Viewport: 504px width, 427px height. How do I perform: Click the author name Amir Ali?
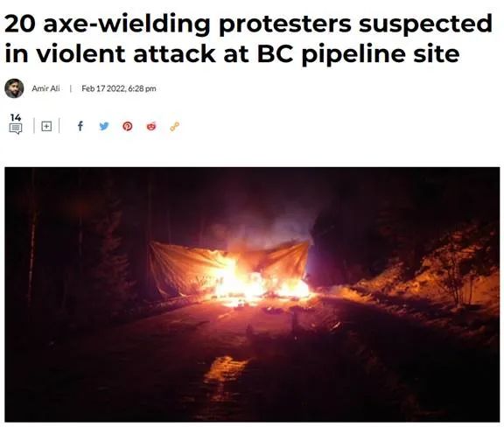pyautogui.click(x=45, y=88)
